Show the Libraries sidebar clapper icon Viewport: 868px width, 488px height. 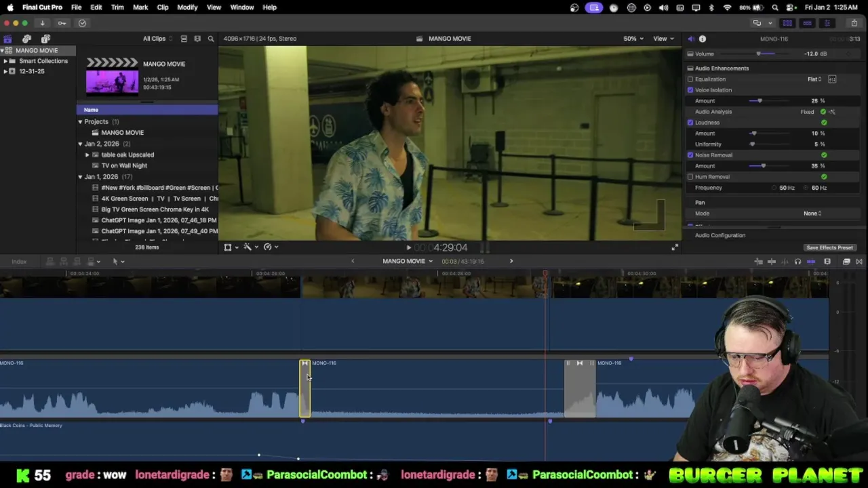(7, 39)
